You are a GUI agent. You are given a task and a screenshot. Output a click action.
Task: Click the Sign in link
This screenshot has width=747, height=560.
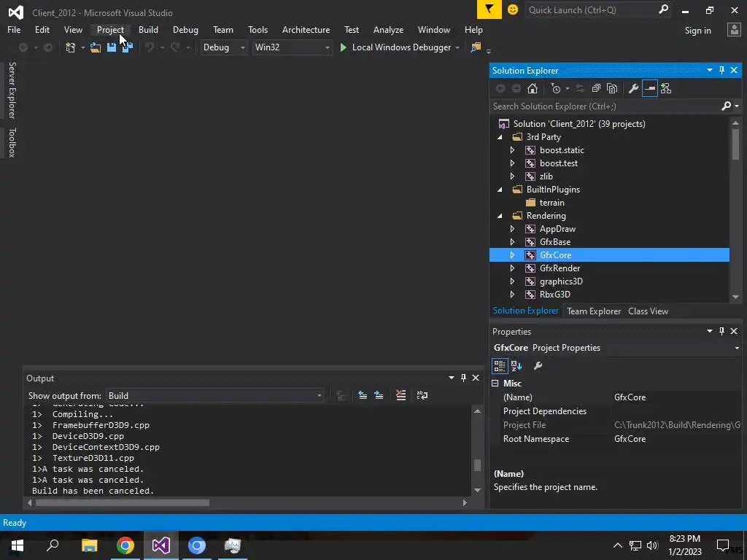pyautogui.click(x=697, y=31)
